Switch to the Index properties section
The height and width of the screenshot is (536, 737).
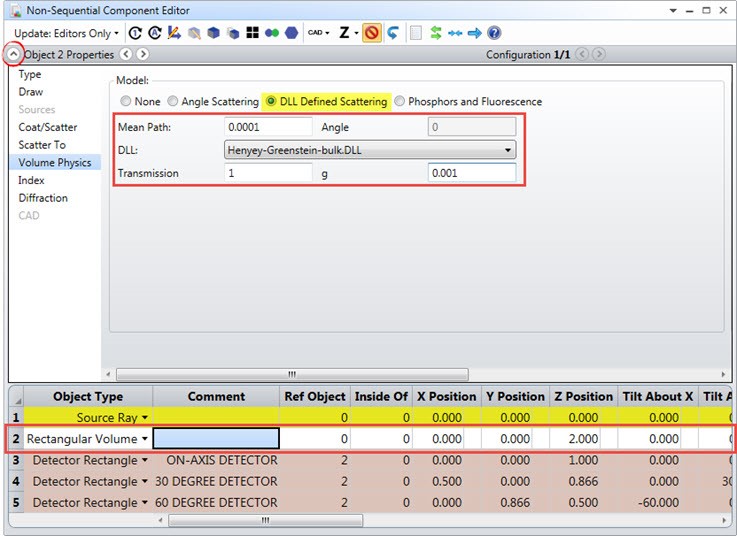(x=31, y=180)
